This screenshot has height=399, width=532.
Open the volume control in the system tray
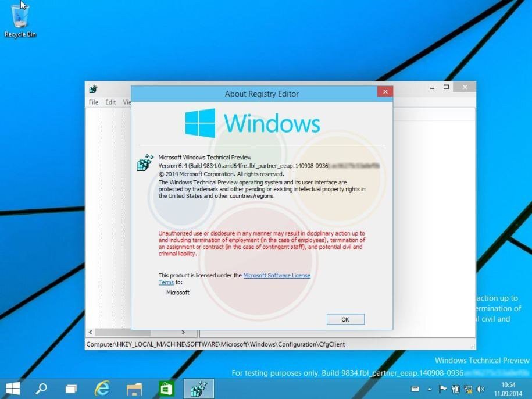[481, 389]
